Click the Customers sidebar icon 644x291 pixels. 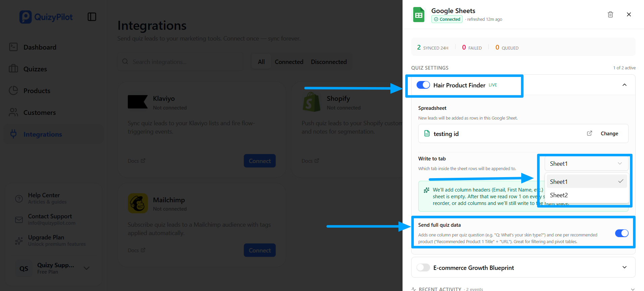click(13, 112)
